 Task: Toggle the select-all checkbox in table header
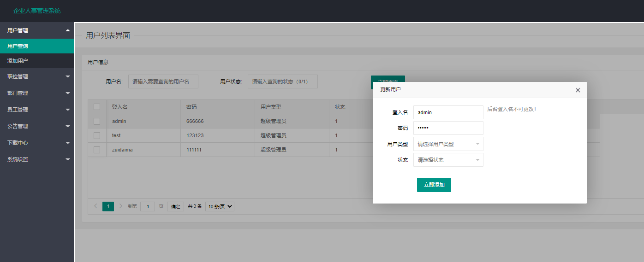point(97,107)
